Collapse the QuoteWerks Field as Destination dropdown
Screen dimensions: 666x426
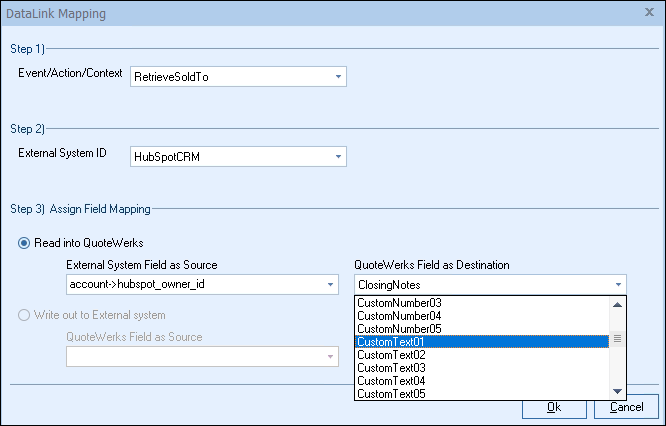(619, 285)
